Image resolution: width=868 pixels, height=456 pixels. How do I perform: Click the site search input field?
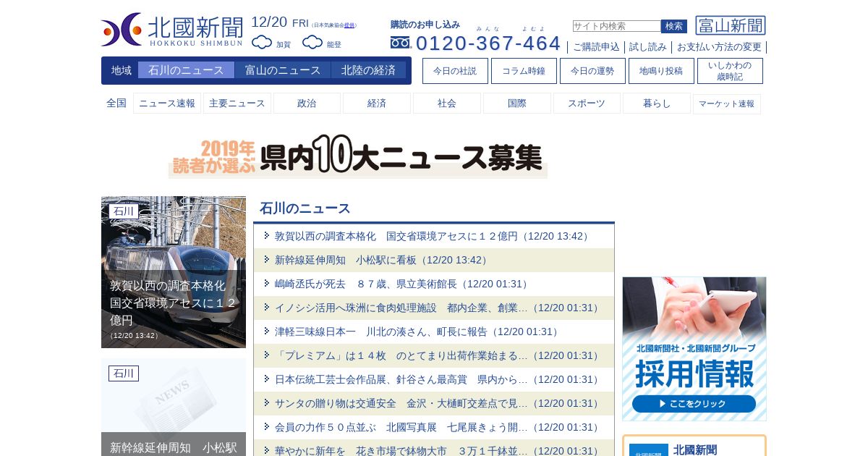click(x=616, y=26)
